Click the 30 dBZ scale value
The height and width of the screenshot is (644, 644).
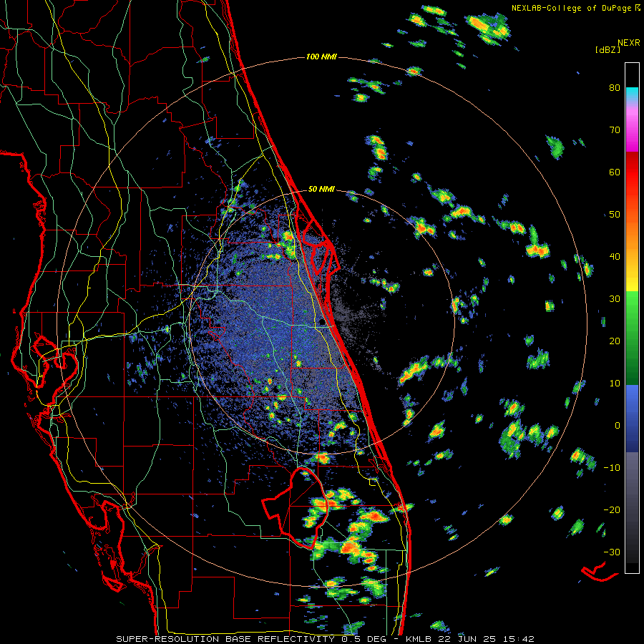(615, 299)
